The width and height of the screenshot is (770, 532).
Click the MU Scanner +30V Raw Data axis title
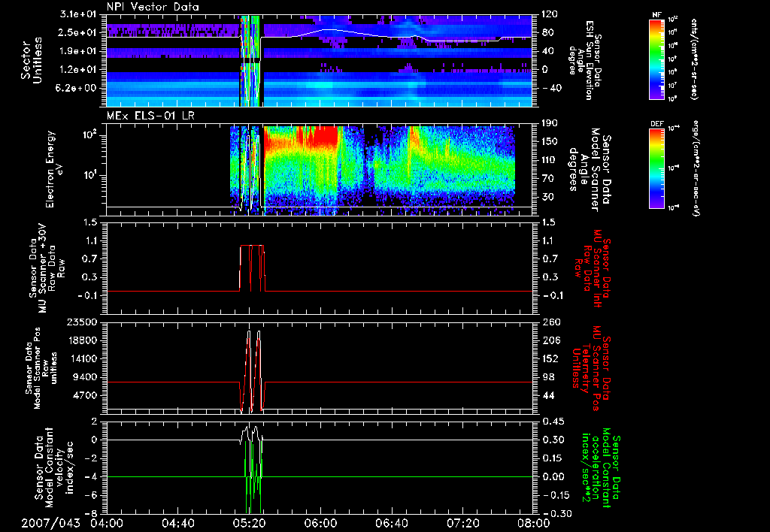point(47,268)
